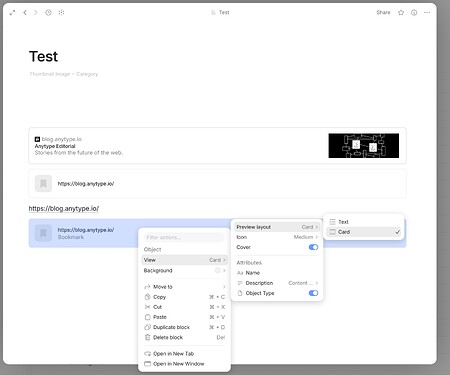This screenshot has width=450, height=375.
Task: Click the Text layout icon
Action: (332, 222)
